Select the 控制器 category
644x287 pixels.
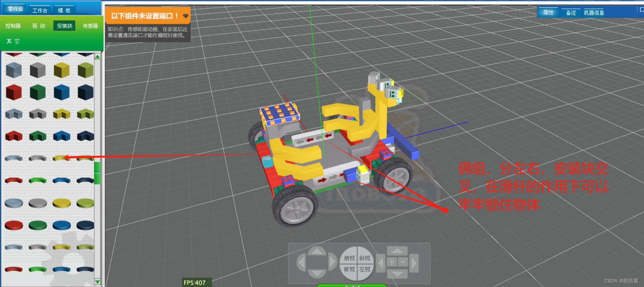click(13, 26)
